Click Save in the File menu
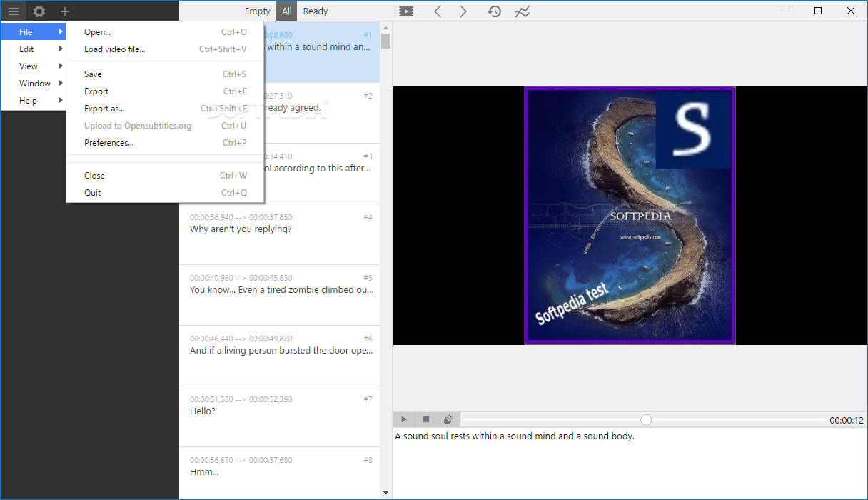The width and height of the screenshot is (868, 500). pyautogui.click(x=165, y=74)
